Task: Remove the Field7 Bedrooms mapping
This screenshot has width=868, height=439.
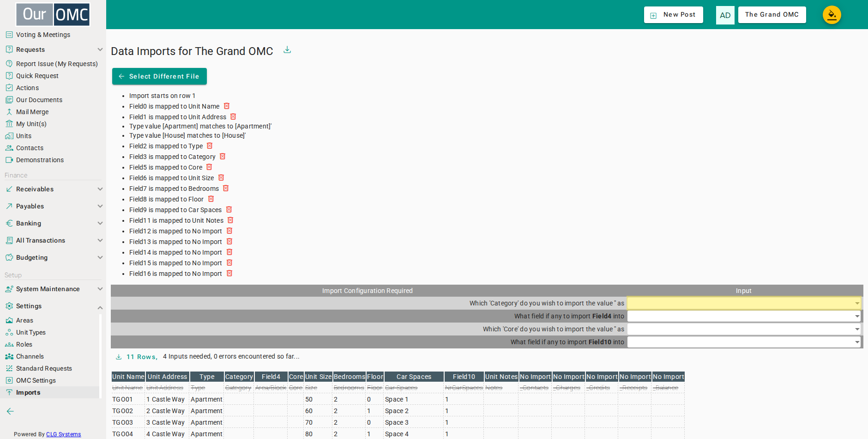Action: coord(226,189)
